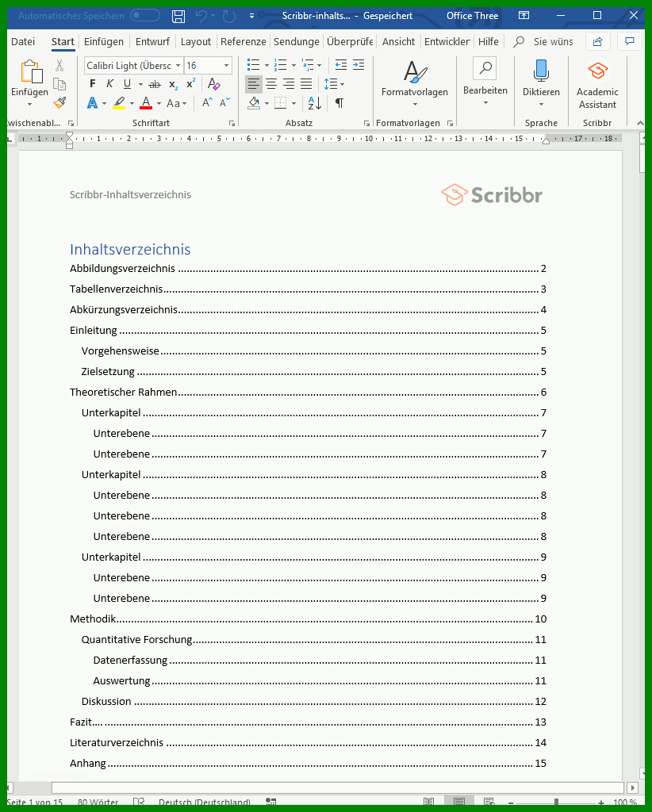The width and height of the screenshot is (652, 812).
Task: Toggle the Automatisches Speichern switch
Action: click(144, 16)
